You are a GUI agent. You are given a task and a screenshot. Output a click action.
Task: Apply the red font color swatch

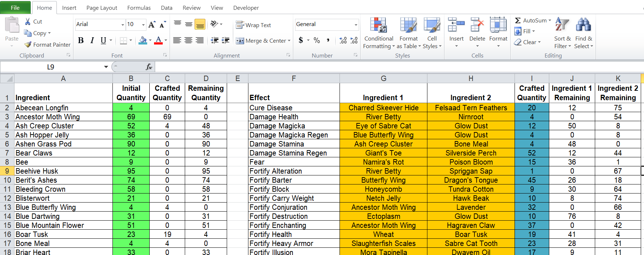158,41
